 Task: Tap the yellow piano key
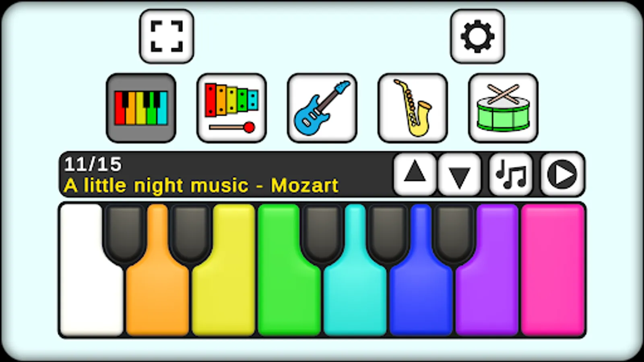coord(224,300)
